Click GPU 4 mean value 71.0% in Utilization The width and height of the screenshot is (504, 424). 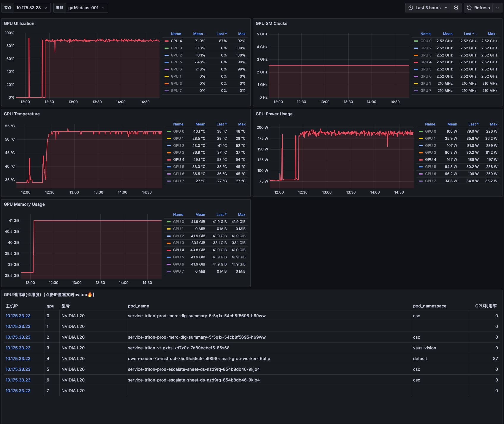[200, 41]
